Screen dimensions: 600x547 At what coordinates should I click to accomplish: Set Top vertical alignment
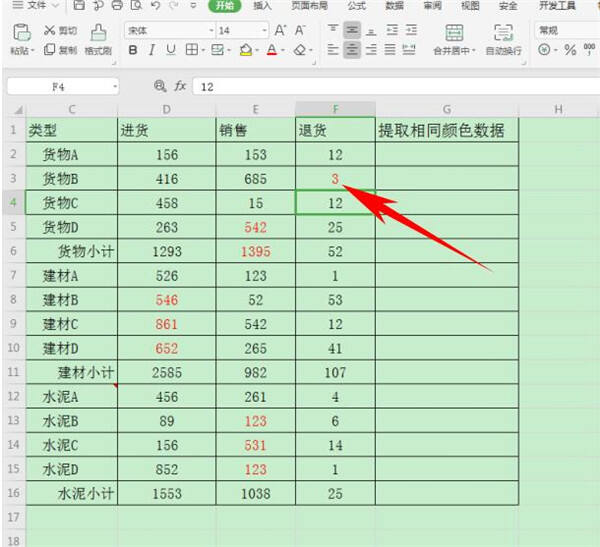click(x=333, y=29)
